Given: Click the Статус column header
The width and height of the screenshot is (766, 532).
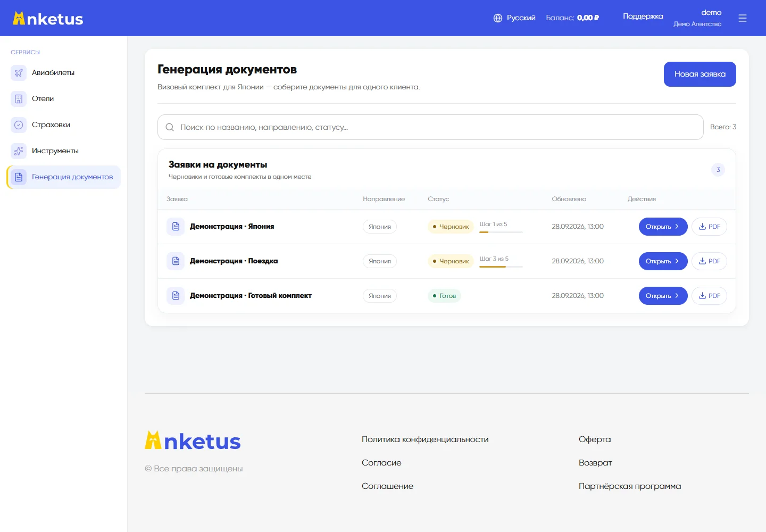Looking at the screenshot, I should pyautogui.click(x=438, y=199).
